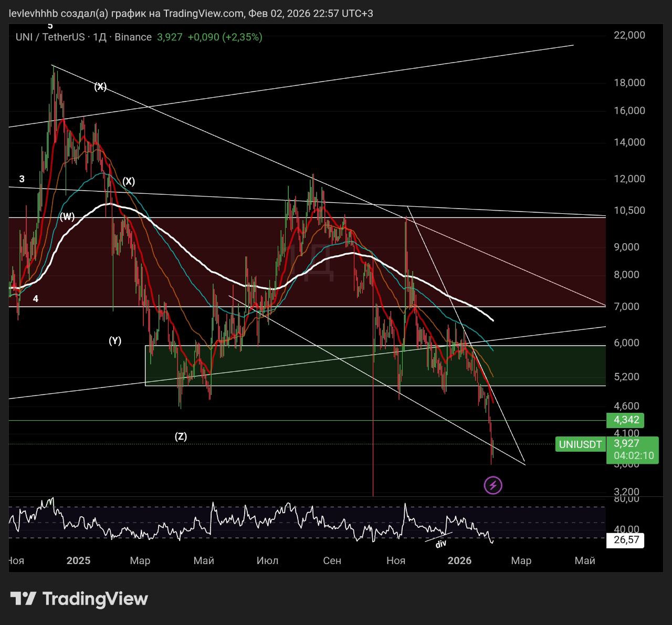Click the current price tag 3,927

(626, 443)
